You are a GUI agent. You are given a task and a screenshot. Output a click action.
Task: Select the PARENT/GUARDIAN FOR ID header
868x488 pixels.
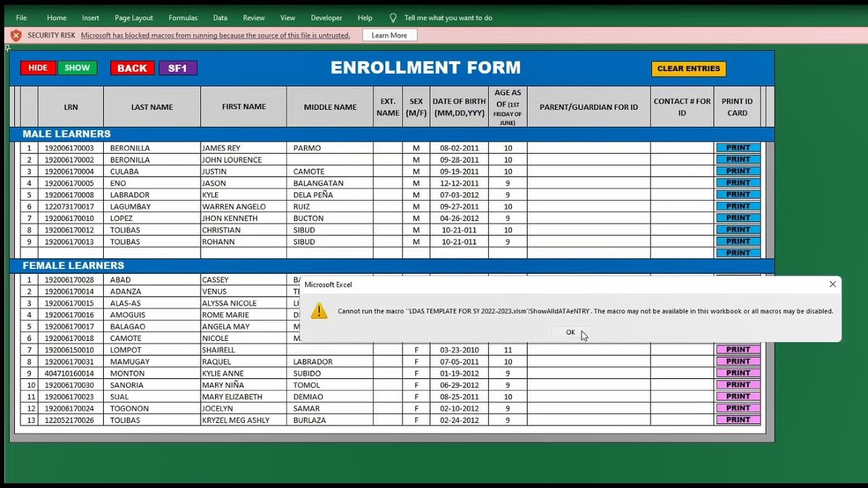[589, 106]
